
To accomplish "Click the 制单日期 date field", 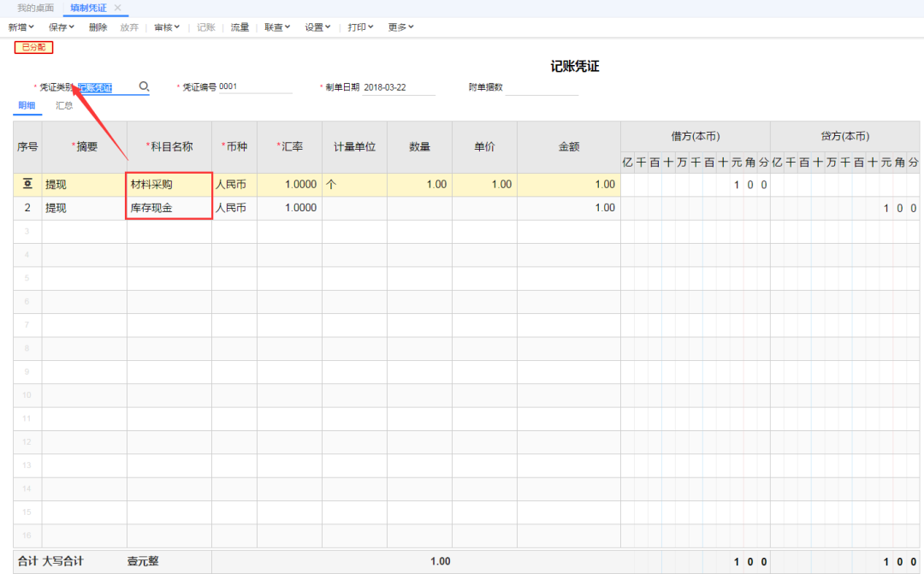I will [x=398, y=87].
